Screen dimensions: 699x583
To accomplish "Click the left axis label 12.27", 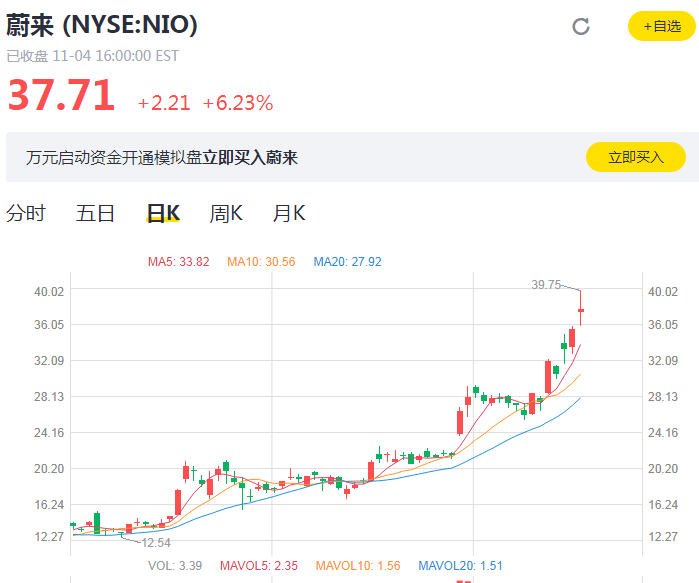I will [x=49, y=536].
